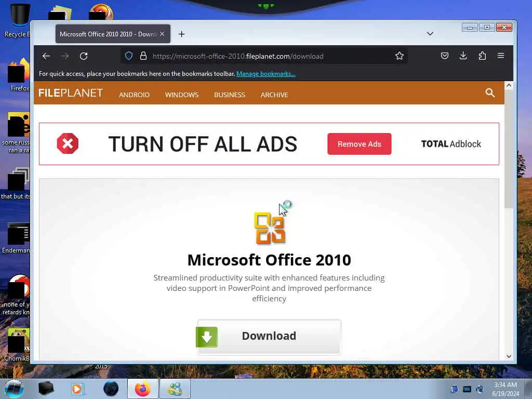
Task: Click the red X ad icon
Action: (x=68, y=143)
